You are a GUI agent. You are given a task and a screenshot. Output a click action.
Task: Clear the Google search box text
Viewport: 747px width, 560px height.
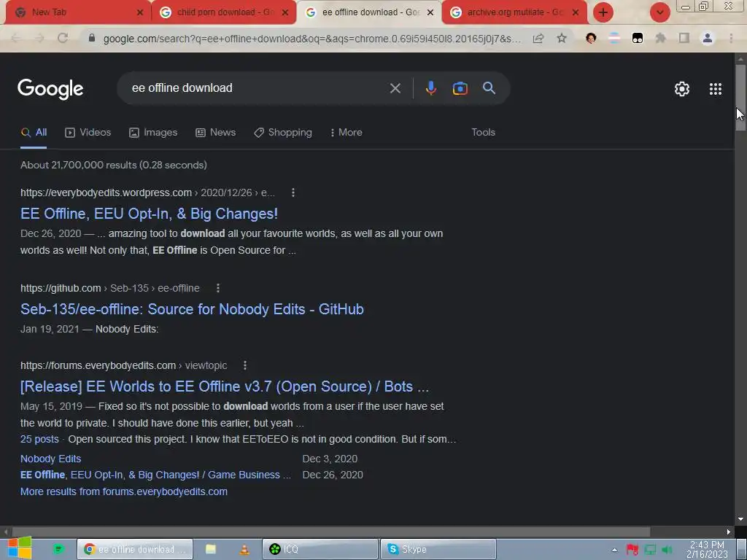tap(395, 88)
